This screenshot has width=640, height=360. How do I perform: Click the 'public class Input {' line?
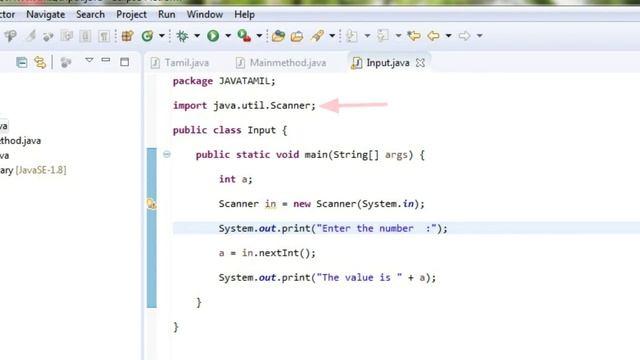click(x=230, y=130)
